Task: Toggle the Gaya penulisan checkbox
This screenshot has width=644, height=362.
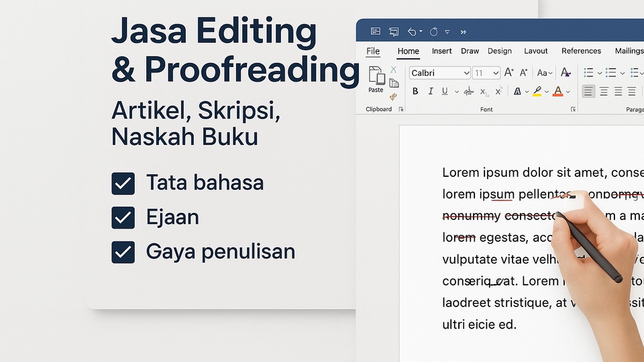Action: pos(123,252)
